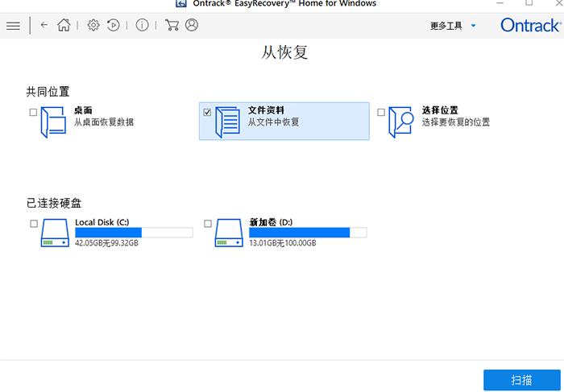Click the 文件资料 documents icon
This screenshot has height=392, width=564.
coord(228,122)
